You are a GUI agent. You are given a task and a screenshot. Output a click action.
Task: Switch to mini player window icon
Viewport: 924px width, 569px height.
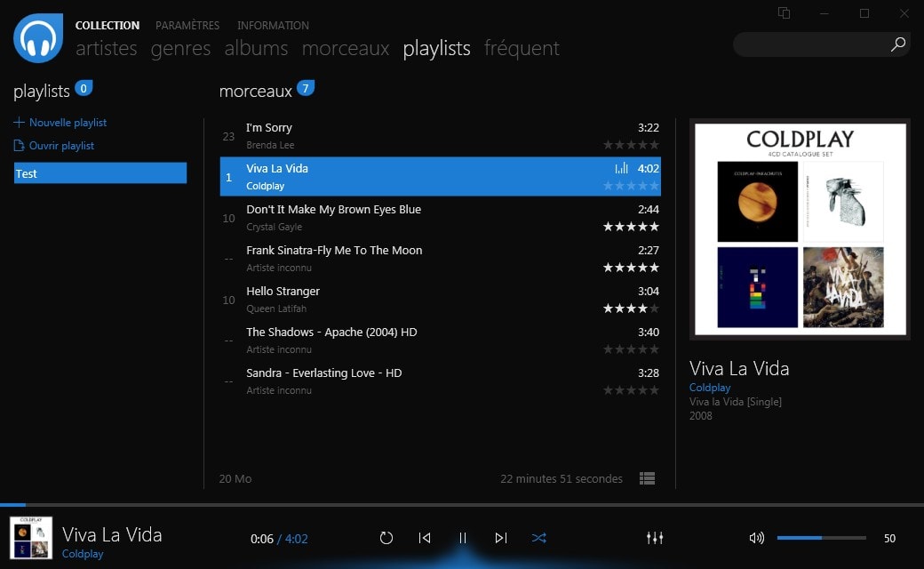[784, 13]
